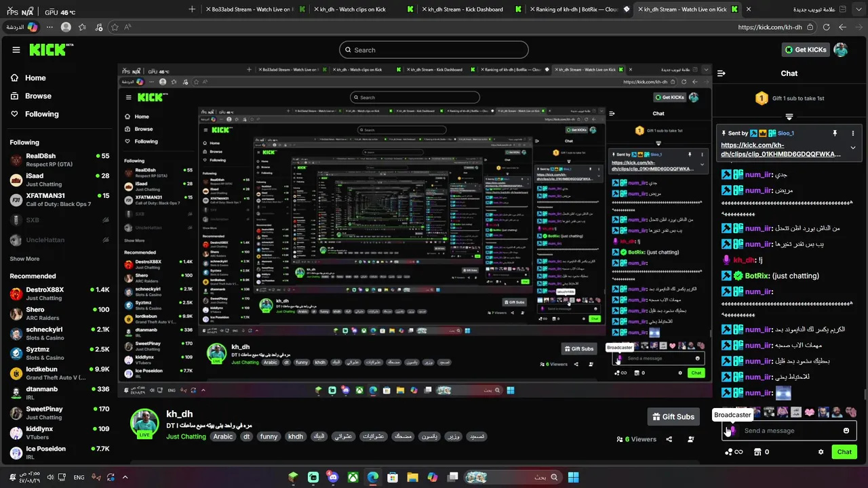Open a new browser tab with plus
The width and height of the screenshot is (868, 488).
point(192,9)
